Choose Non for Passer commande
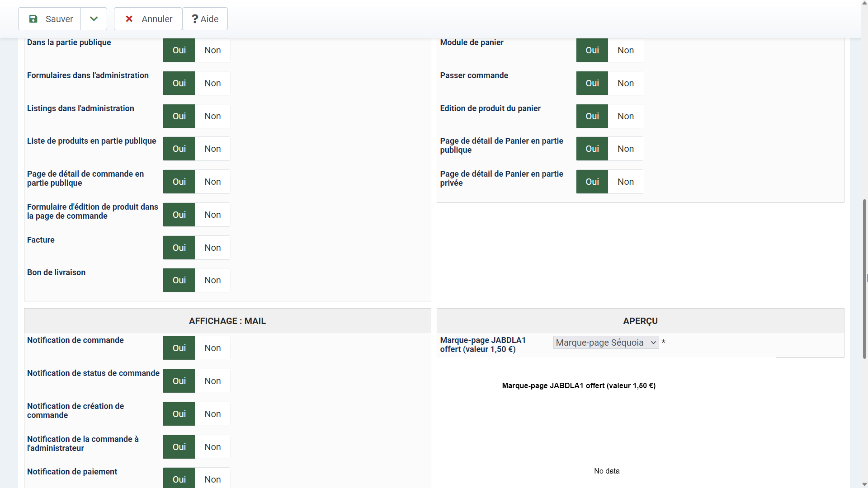The image size is (868, 488). [x=626, y=83]
